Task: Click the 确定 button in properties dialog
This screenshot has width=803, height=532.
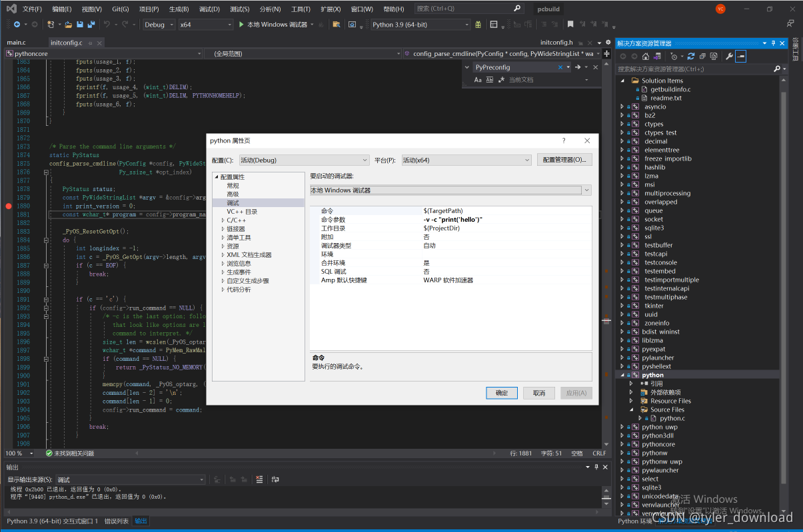Action: [502, 393]
